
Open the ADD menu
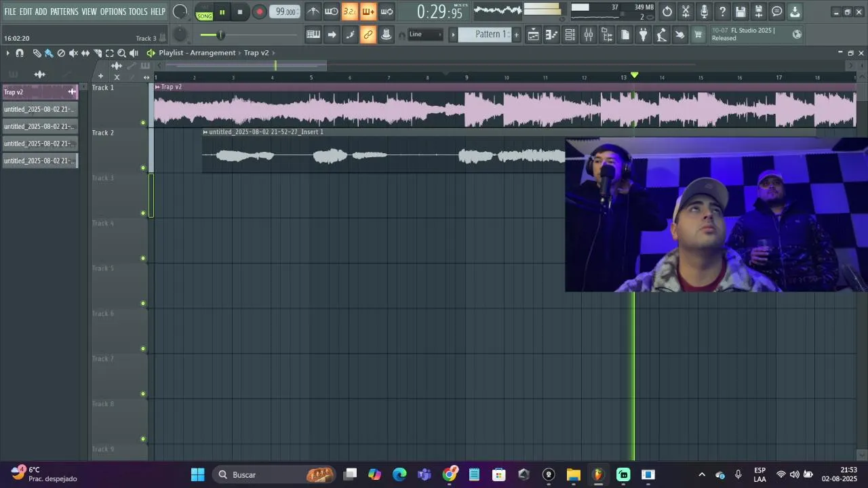click(41, 12)
